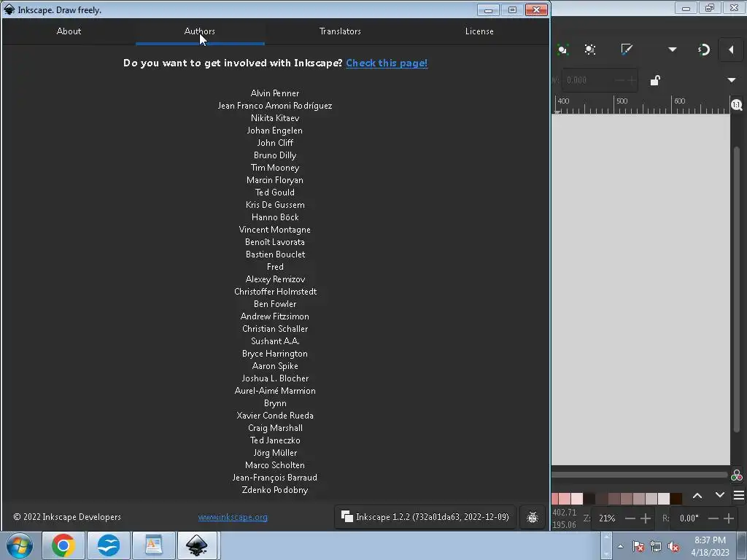747x560 pixels.
Task: Click the vertical canvas scrollbar
Action: (737, 288)
